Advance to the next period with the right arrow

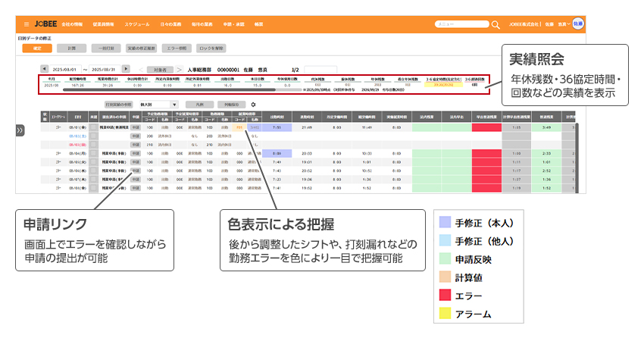coord(126,69)
